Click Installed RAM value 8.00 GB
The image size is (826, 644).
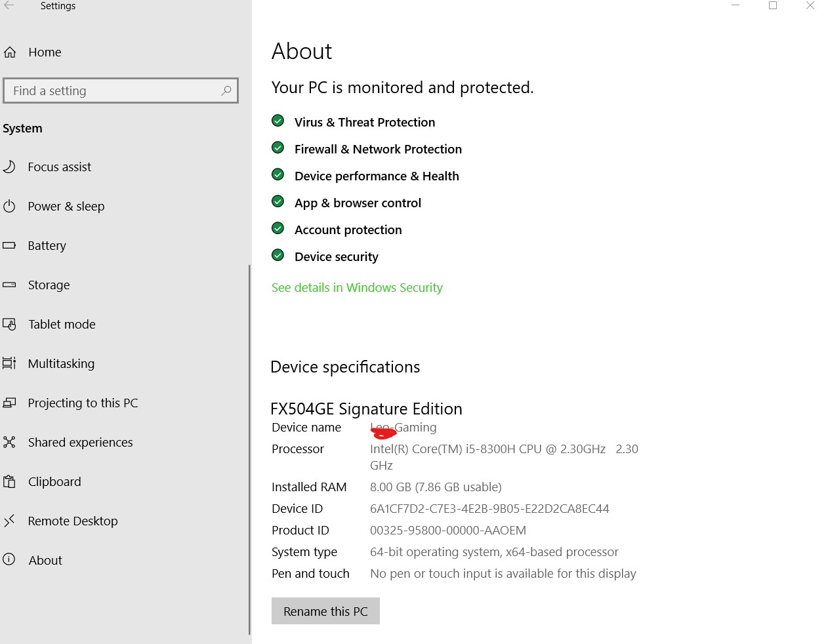436,487
